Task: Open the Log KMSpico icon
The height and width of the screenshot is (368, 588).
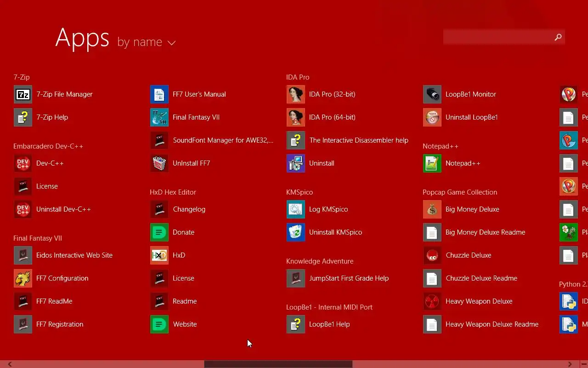Action: point(296,209)
